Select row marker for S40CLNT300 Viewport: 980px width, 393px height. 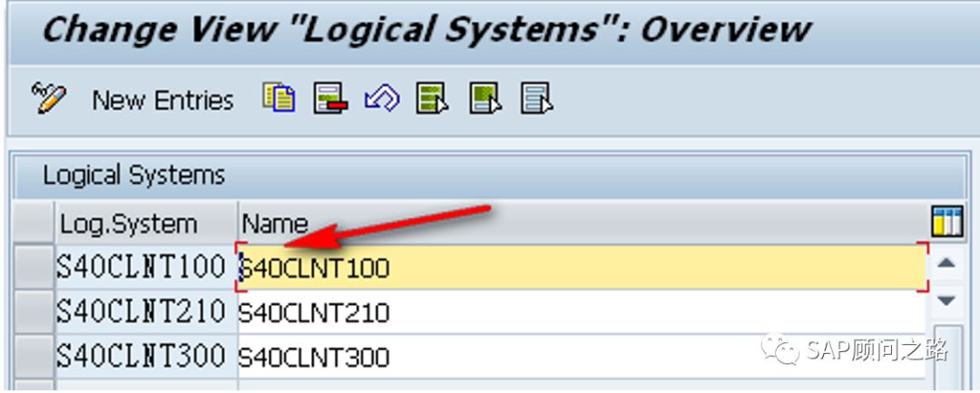point(34,356)
